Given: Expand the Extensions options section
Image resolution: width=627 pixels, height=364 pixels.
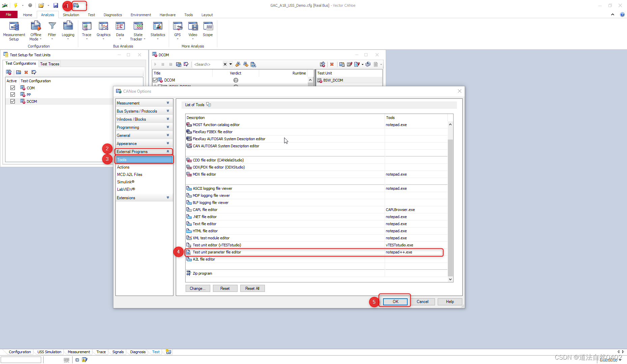Looking at the screenshot, I should tap(168, 198).
